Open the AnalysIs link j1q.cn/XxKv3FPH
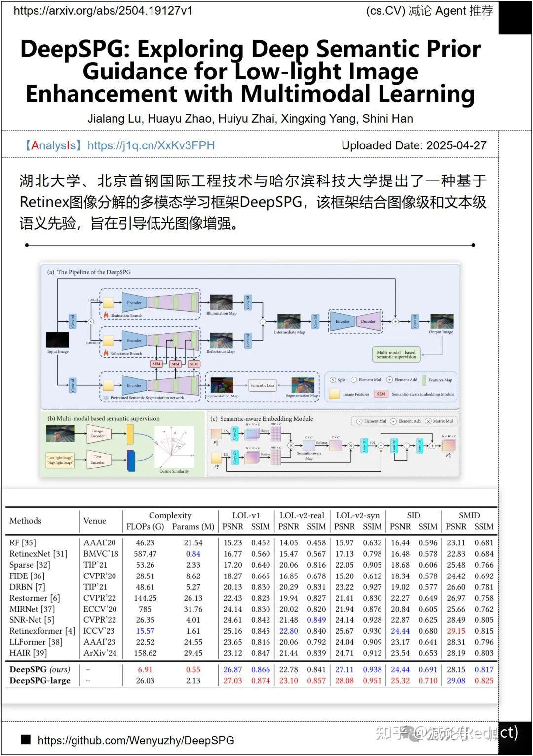Image resolution: width=533 pixels, height=756 pixels. click(x=151, y=146)
